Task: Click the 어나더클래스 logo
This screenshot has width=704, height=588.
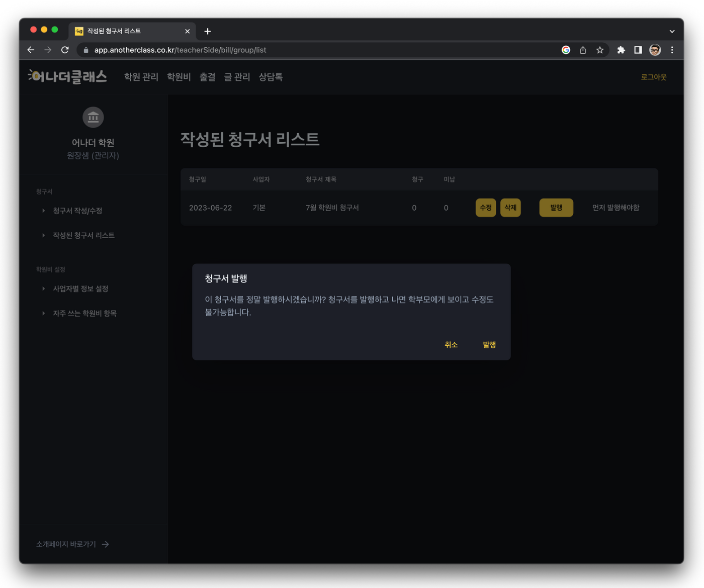Action: pyautogui.click(x=67, y=76)
